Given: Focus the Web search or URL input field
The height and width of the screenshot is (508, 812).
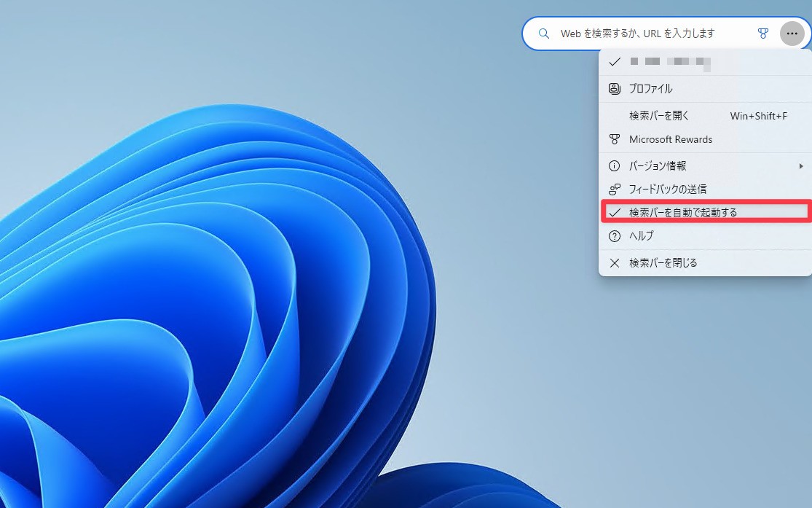Looking at the screenshot, I should point(648,34).
